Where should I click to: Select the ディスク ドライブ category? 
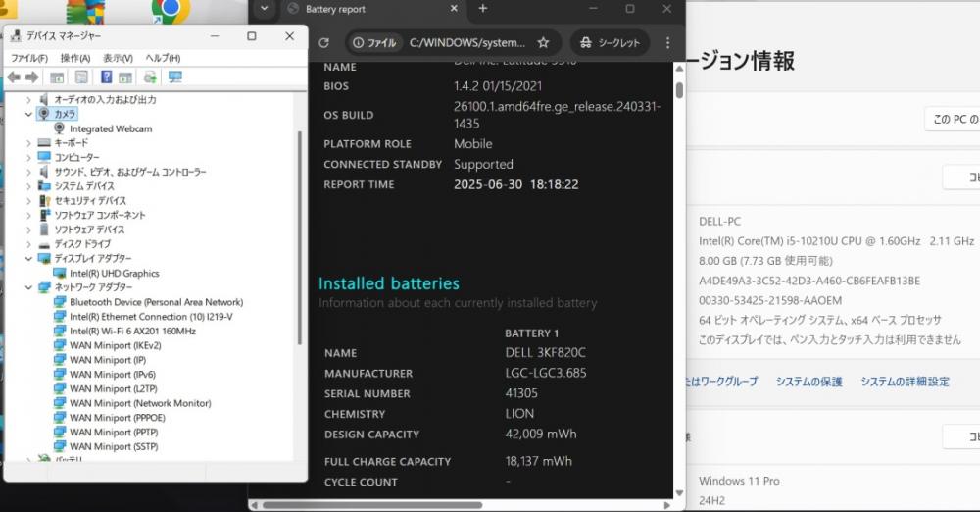pos(82,244)
